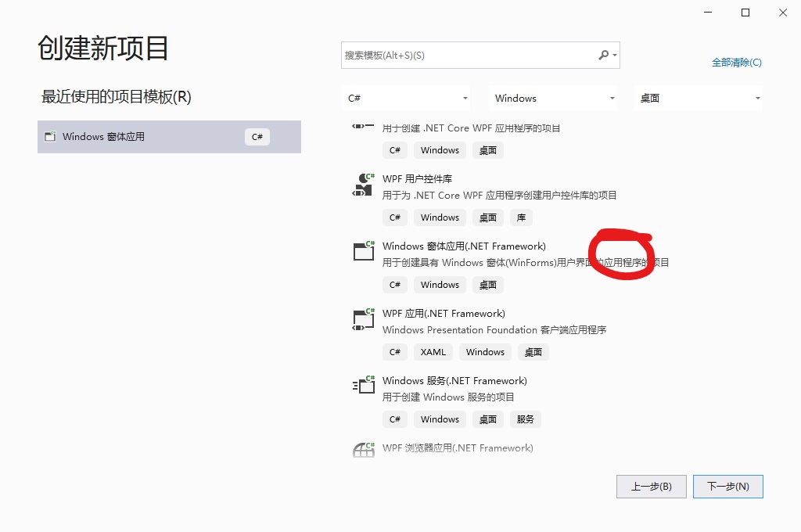This screenshot has width=801, height=532.
Task: Select the Windows 窗体应用(.NET Framework) template icon
Action: point(364,250)
